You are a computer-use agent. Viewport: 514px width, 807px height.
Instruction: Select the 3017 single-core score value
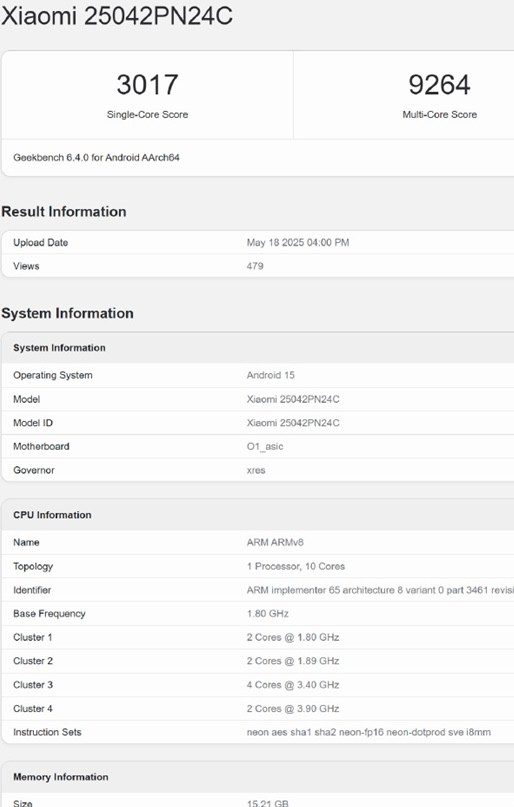point(147,84)
